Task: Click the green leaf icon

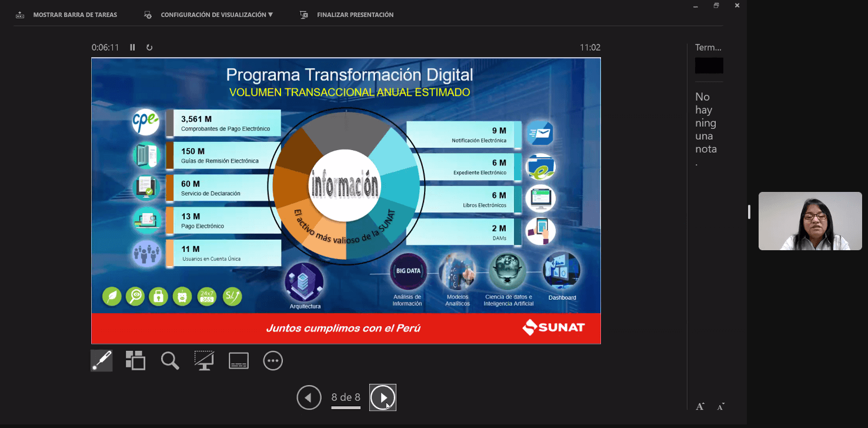Action: [x=112, y=296]
